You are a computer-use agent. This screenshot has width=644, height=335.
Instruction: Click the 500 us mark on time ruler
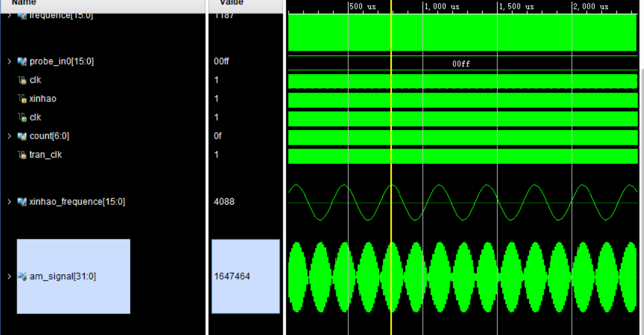coord(363,7)
